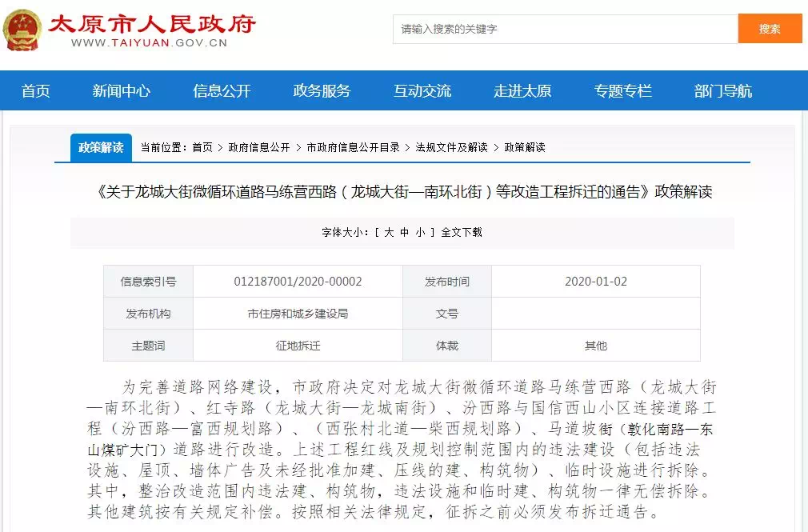Go to 首页 in the breadcrumb
808x532 pixels.
(x=202, y=147)
